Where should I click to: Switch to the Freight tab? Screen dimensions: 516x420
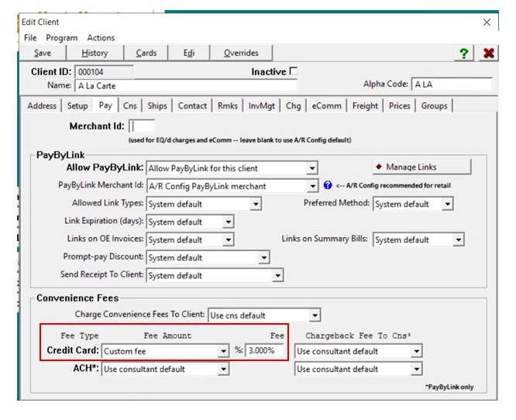365,105
